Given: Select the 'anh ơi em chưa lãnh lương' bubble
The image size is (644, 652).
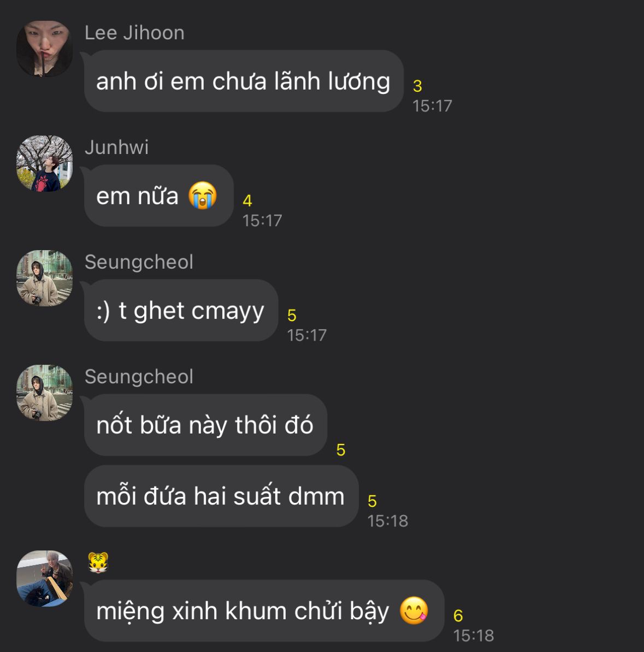Looking at the screenshot, I should click(x=244, y=81).
